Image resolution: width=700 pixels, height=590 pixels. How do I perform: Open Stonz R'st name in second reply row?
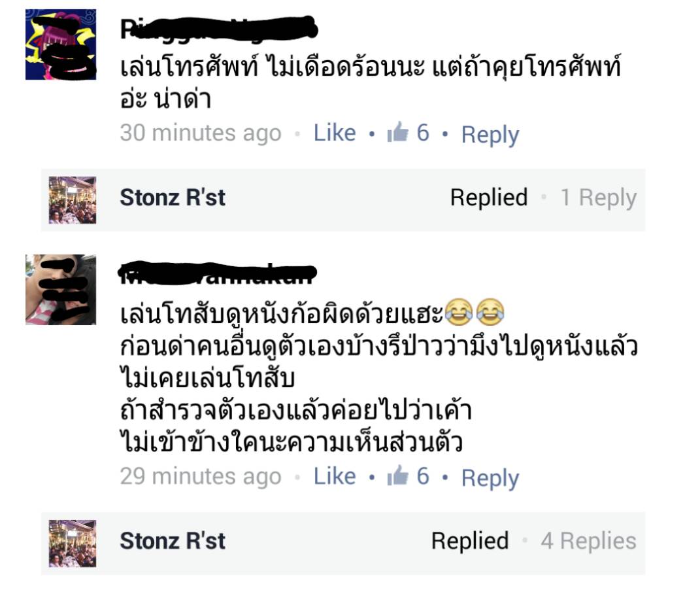[173, 541]
